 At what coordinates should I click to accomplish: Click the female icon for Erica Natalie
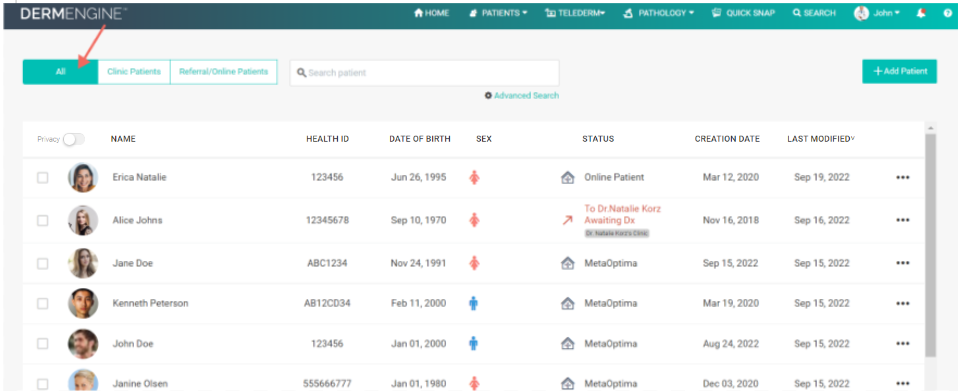pyautogui.click(x=474, y=177)
